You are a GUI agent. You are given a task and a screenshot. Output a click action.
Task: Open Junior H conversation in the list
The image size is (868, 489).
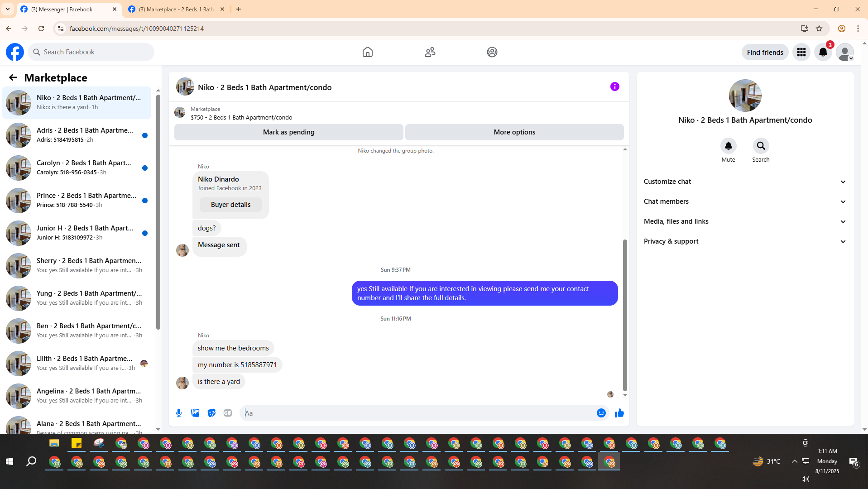click(x=77, y=233)
